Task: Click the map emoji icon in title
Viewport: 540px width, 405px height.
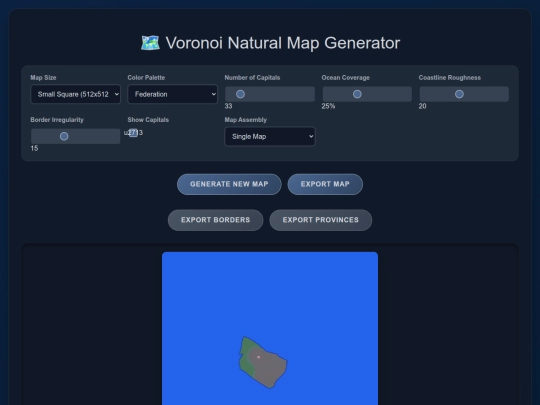Action: (150, 43)
